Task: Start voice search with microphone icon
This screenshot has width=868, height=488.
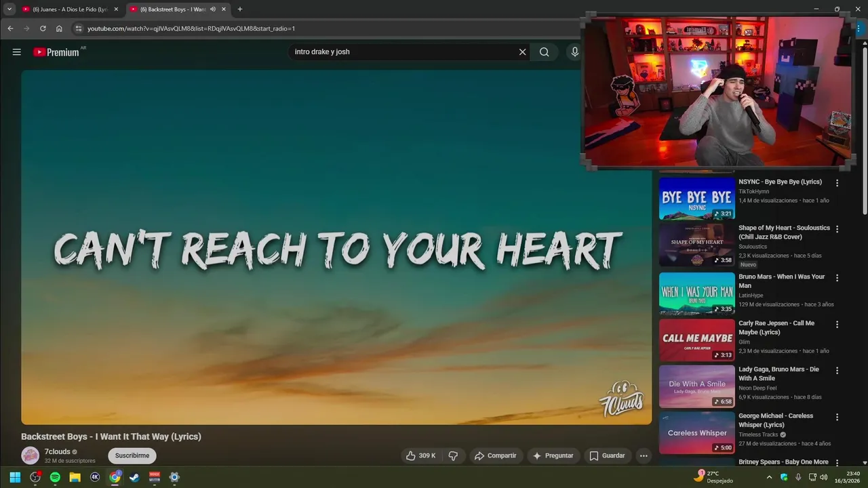Action: (575, 52)
